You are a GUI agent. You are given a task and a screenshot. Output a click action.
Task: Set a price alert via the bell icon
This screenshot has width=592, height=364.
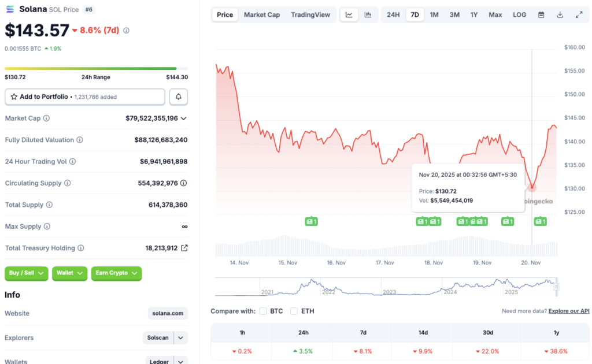pyautogui.click(x=178, y=96)
